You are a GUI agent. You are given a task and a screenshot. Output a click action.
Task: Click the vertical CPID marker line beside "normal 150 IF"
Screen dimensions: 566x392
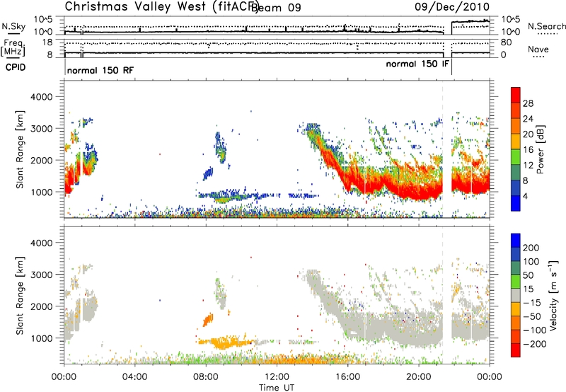pos(451,67)
